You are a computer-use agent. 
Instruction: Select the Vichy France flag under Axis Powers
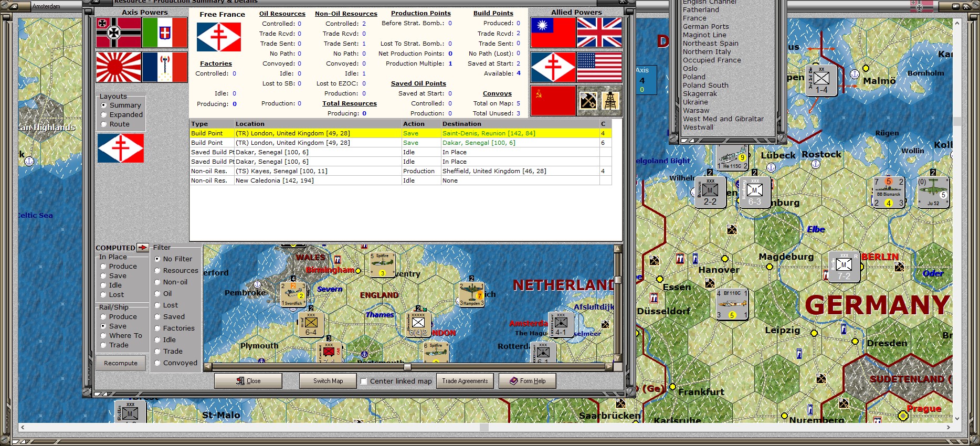click(x=165, y=67)
